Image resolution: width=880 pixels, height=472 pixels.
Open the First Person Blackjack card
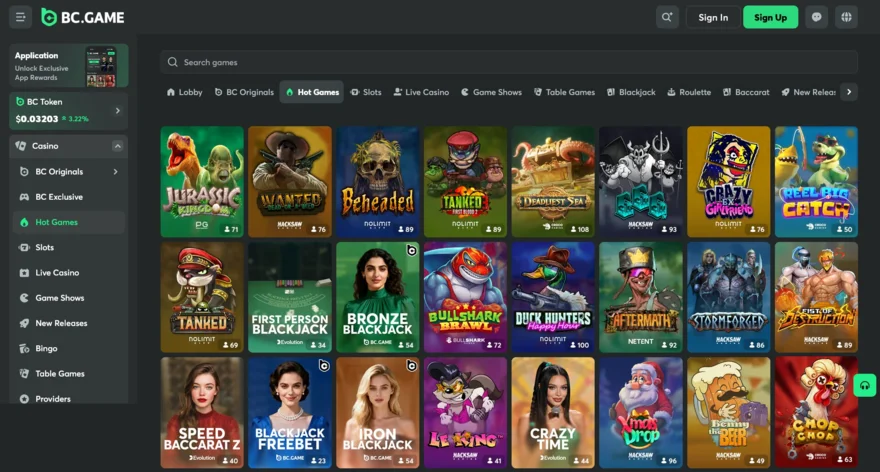(290, 297)
